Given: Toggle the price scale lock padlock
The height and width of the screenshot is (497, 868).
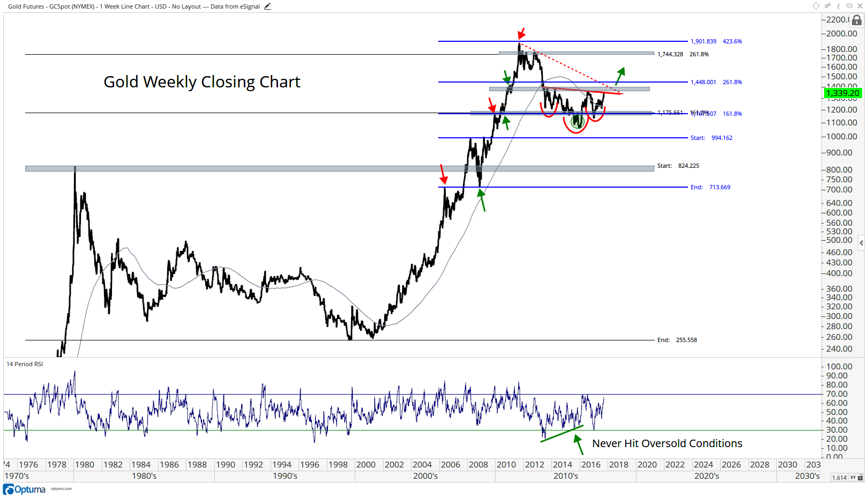Looking at the screenshot, I should coord(857,20).
